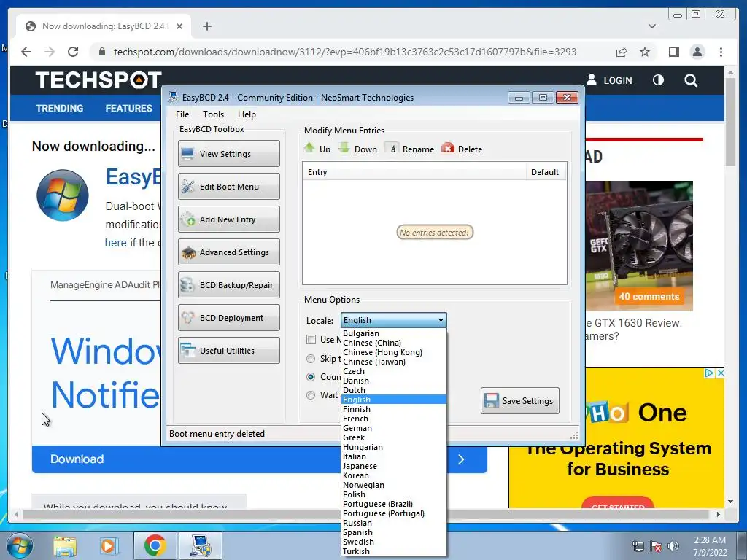
Task: Open Edit Boot Menu section
Action: [228, 186]
